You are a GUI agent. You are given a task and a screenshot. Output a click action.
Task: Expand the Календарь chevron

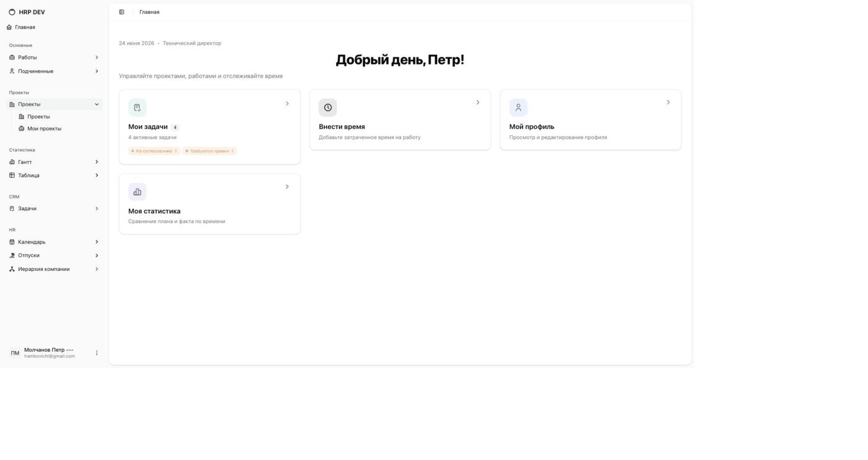pyautogui.click(x=97, y=242)
